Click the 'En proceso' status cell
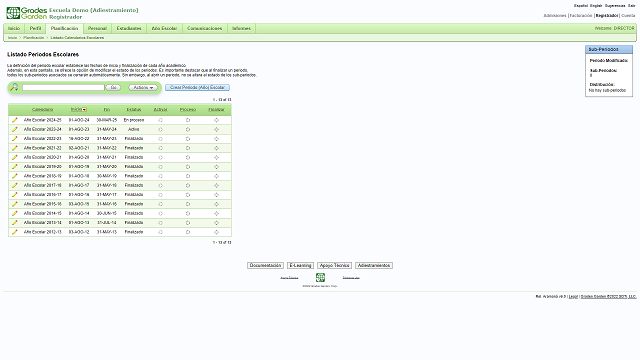640x360 pixels. [133, 120]
